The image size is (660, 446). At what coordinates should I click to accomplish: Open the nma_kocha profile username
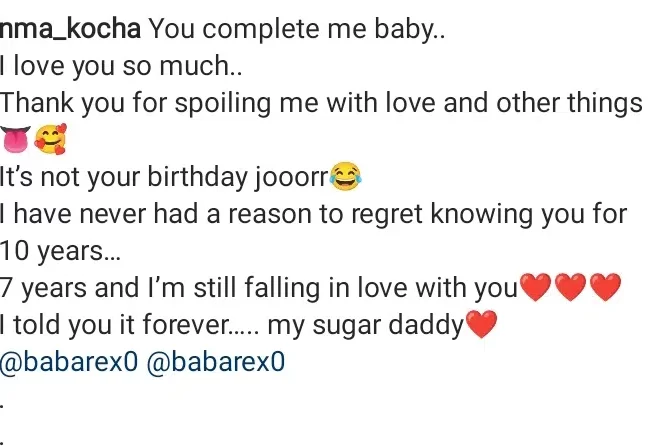pos(70,29)
